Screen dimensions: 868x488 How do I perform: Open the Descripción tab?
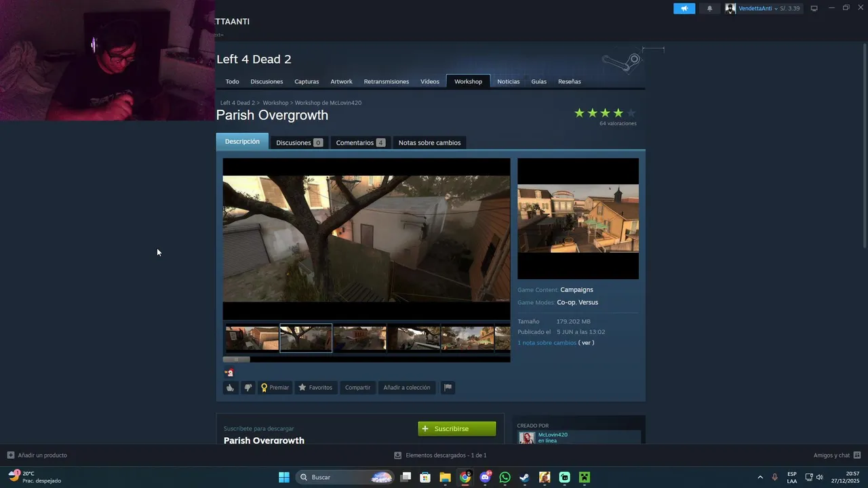coord(242,142)
